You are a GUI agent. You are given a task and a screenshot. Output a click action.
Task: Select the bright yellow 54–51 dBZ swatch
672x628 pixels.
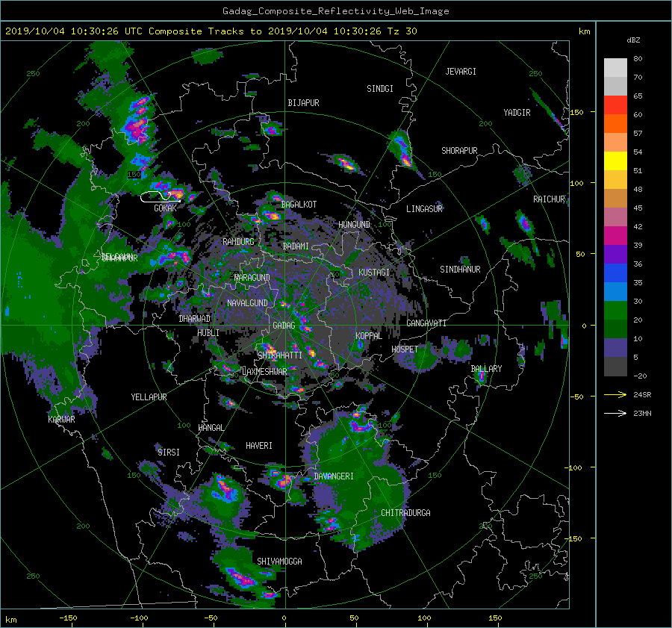pyautogui.click(x=615, y=161)
